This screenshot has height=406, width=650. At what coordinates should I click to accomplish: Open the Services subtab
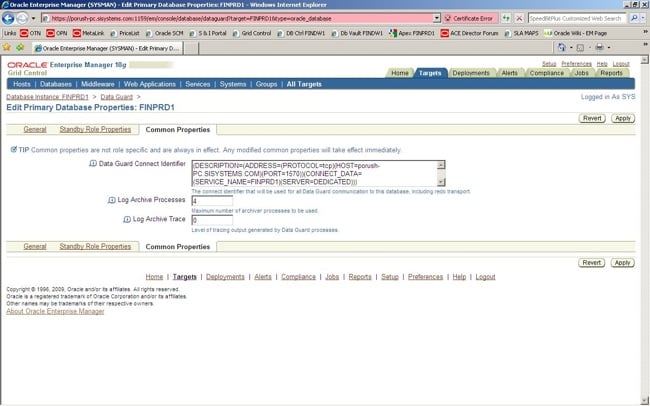197,84
